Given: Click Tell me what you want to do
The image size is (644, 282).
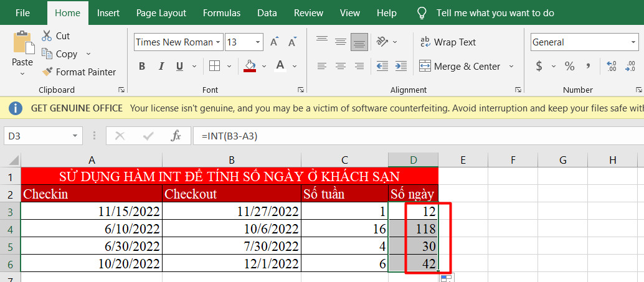Looking at the screenshot, I should [x=495, y=13].
